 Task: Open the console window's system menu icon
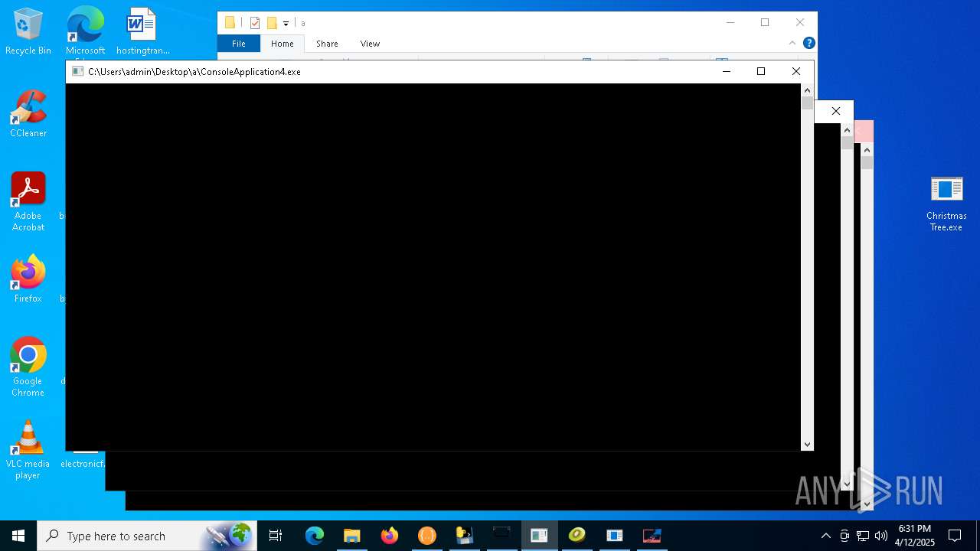77,71
